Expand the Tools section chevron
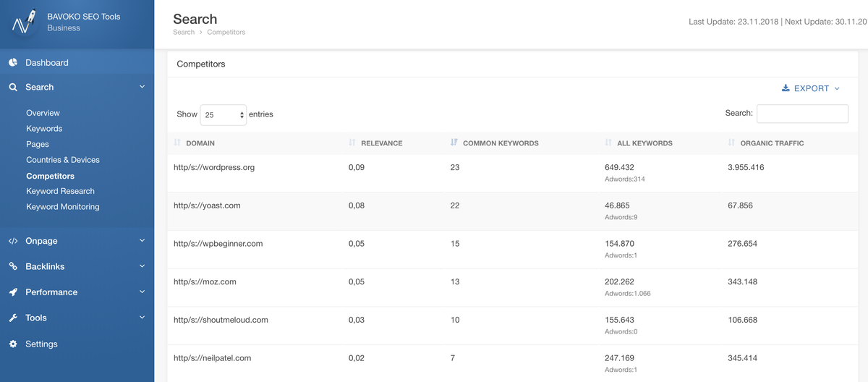Screen dimensions: 868x382 (142, 318)
